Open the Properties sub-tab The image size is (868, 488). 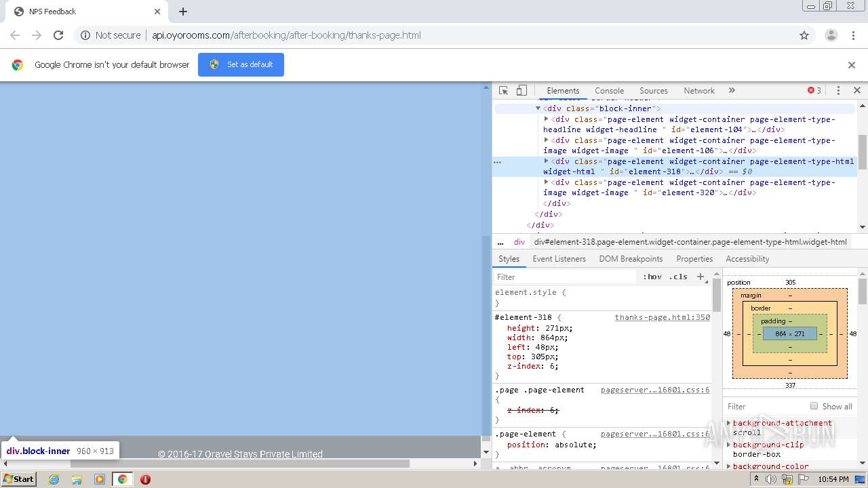tap(694, 259)
